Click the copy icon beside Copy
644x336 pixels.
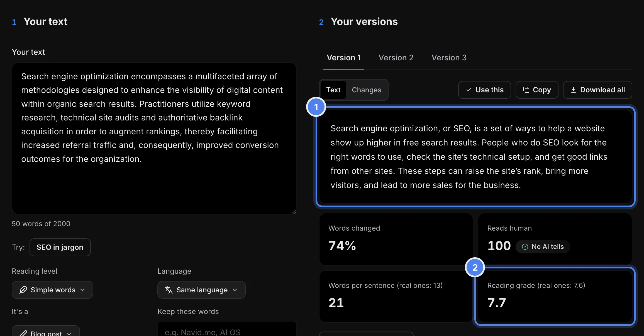point(526,90)
